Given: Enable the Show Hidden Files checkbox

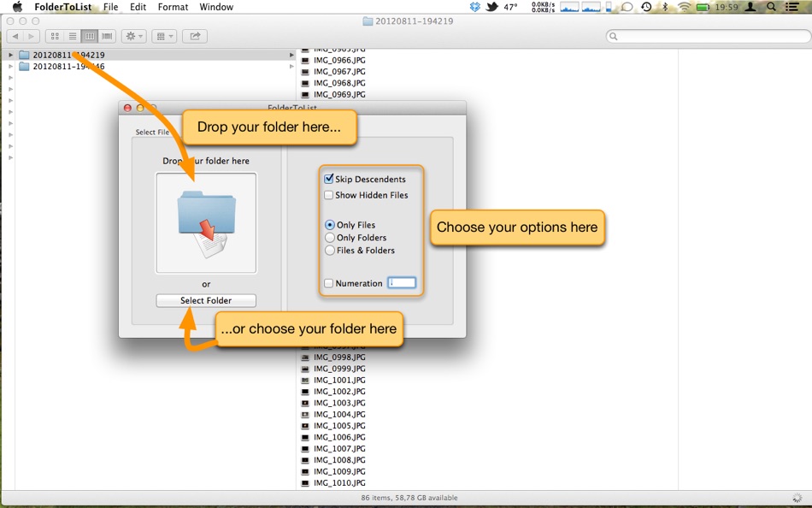Looking at the screenshot, I should pyautogui.click(x=328, y=195).
